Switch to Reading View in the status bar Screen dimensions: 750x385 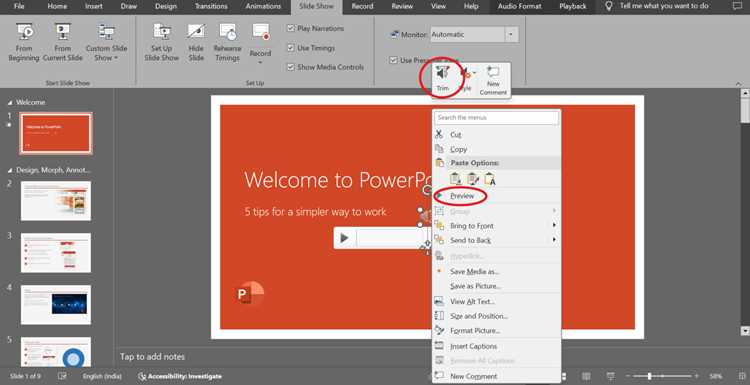tap(586, 376)
